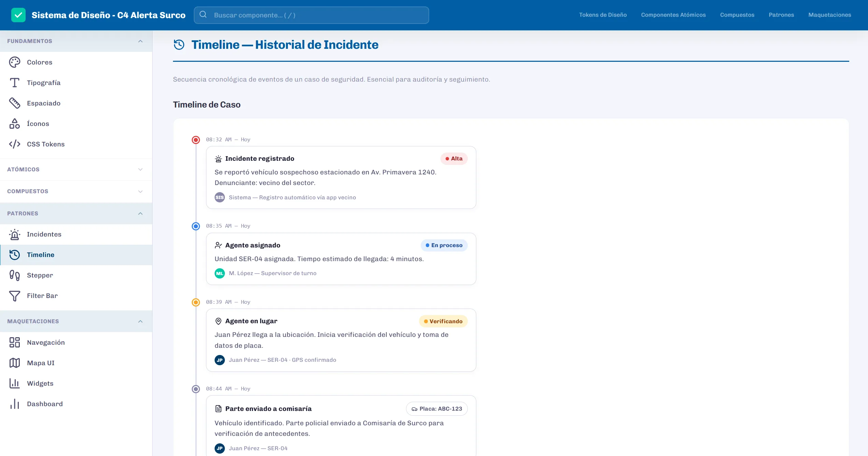Open the CSS Tokens page link
This screenshot has width=868, height=456.
(x=76, y=144)
